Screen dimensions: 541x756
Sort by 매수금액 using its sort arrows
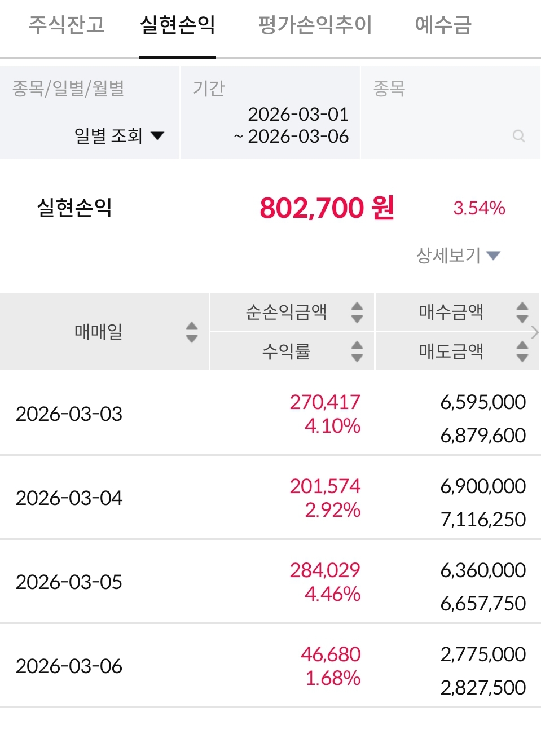[x=522, y=312]
